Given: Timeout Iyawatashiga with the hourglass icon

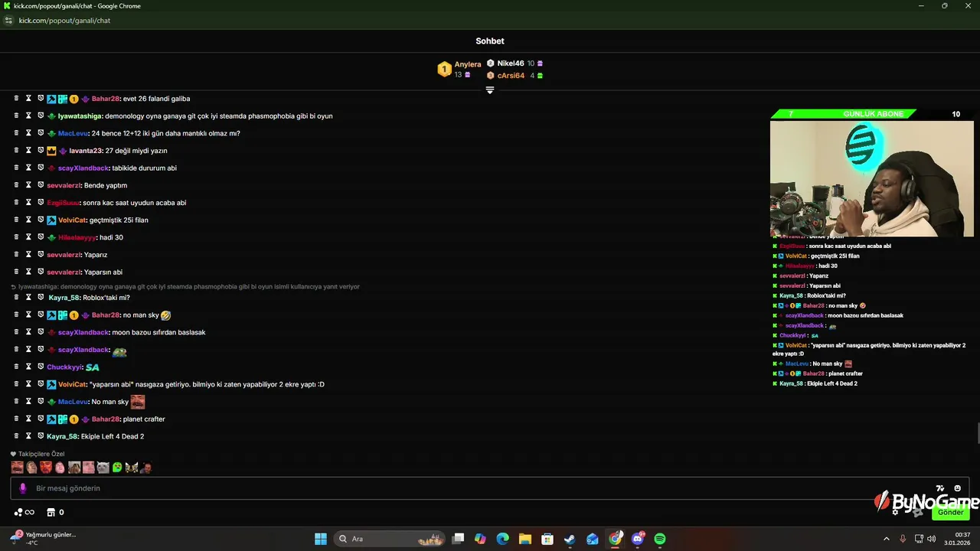Looking at the screenshot, I should coord(28,116).
